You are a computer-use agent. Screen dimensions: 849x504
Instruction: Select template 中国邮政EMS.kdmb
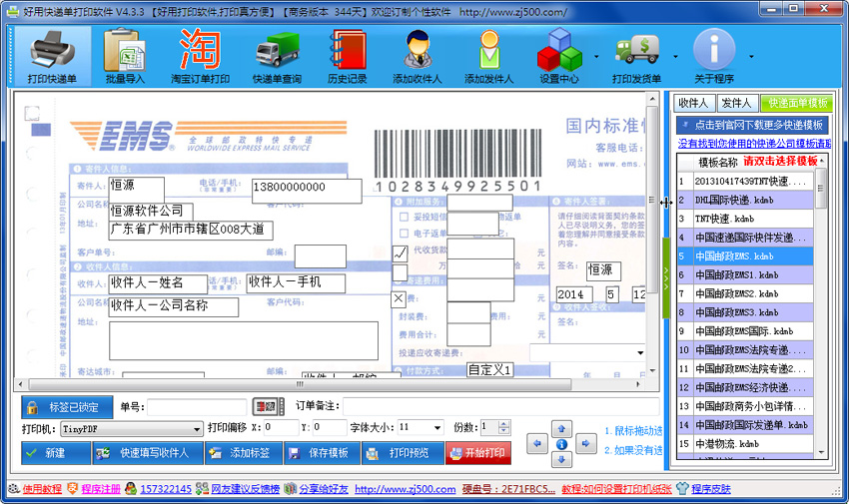745,256
